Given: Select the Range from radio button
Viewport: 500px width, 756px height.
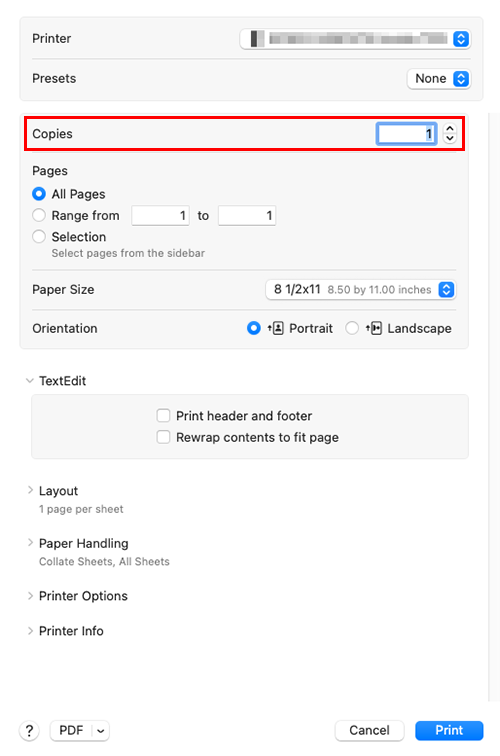Looking at the screenshot, I should (39, 215).
